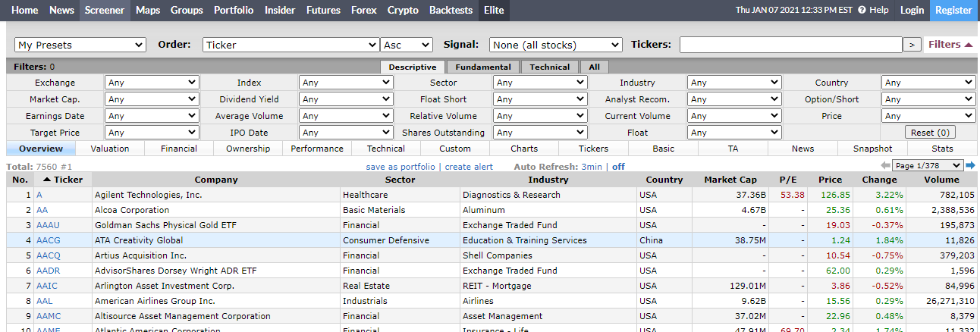Viewport: 980px width, 332px height.
Task: Sort by the Market Cap column header
Action: click(730, 180)
